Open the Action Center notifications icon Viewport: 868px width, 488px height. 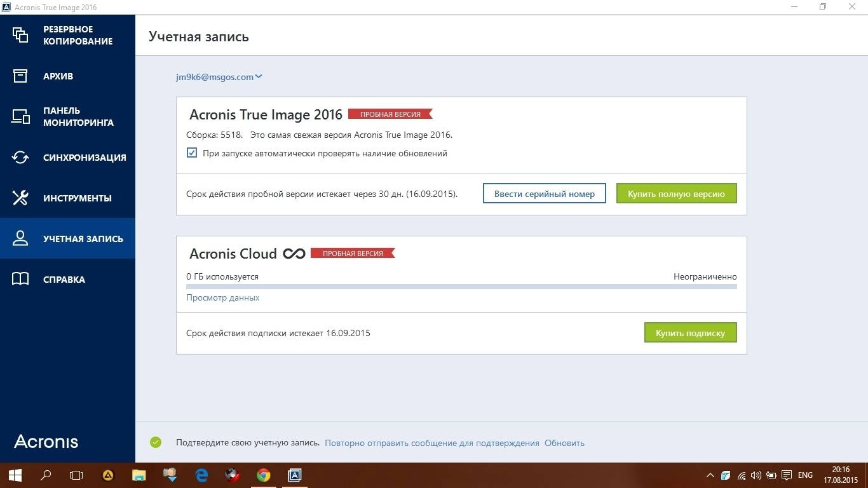coord(787,475)
